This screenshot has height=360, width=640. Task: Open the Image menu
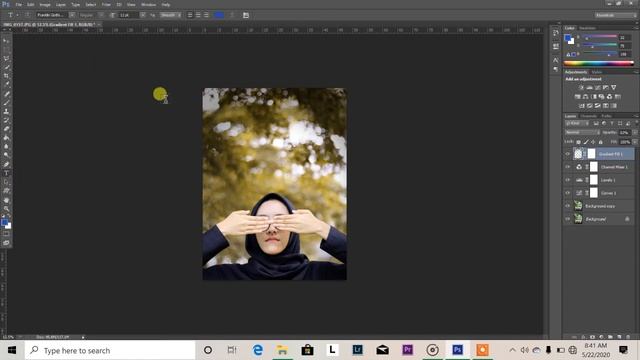pos(45,4)
